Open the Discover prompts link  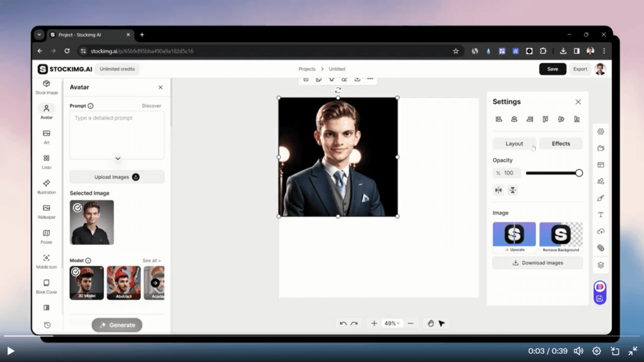152,106
